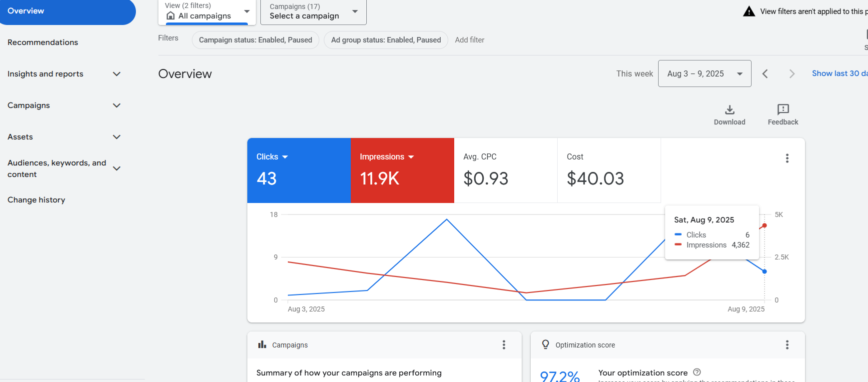This screenshot has width=868, height=382.
Task: Click the Campaign status: Enabled, Paused filter
Action: click(255, 40)
